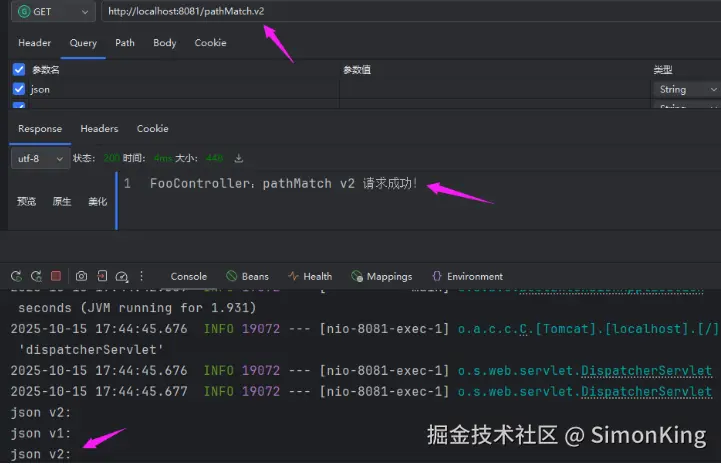Click the profiler gauge icon
The width and height of the screenshot is (721, 464).
pos(121,276)
